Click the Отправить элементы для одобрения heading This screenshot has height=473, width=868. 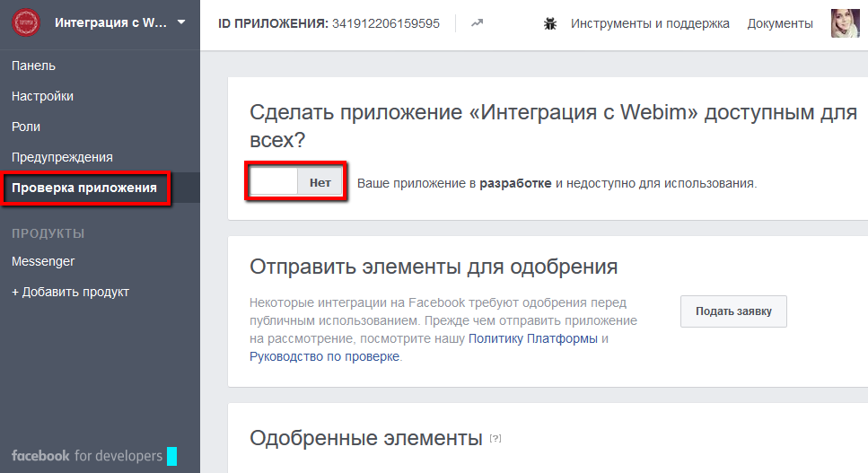[x=434, y=267]
